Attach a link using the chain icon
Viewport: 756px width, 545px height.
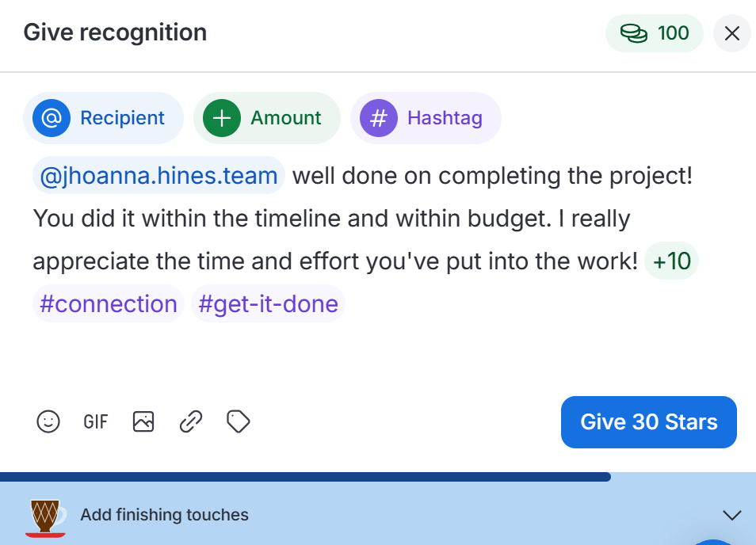click(190, 421)
